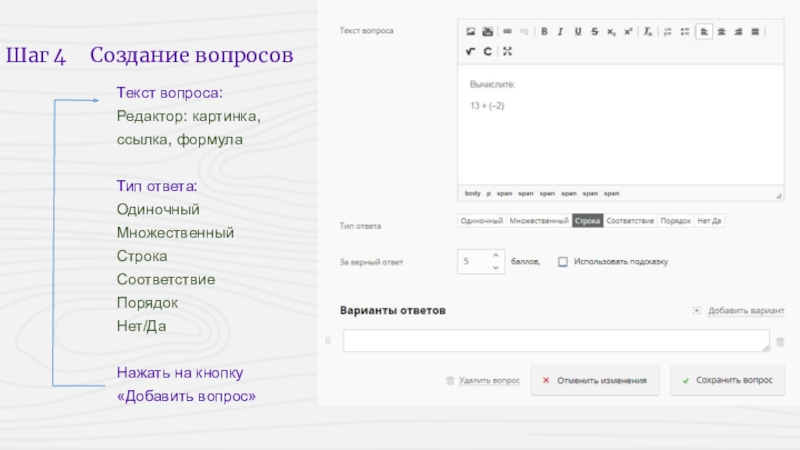Click the remove formatting icon
The image size is (800, 450).
tap(648, 31)
